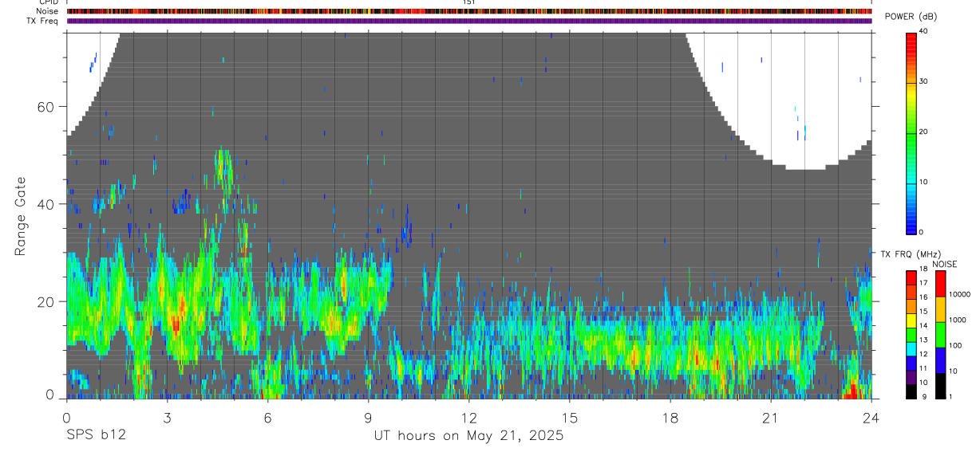Screen dimensions: 980x452
Task: Click the 'Noise' row label at top
Action: [x=48, y=11]
